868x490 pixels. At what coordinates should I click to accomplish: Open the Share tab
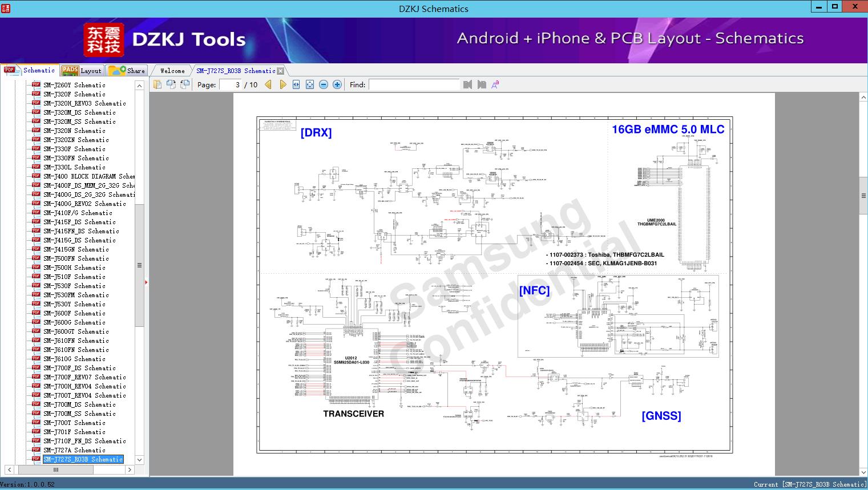coord(127,71)
